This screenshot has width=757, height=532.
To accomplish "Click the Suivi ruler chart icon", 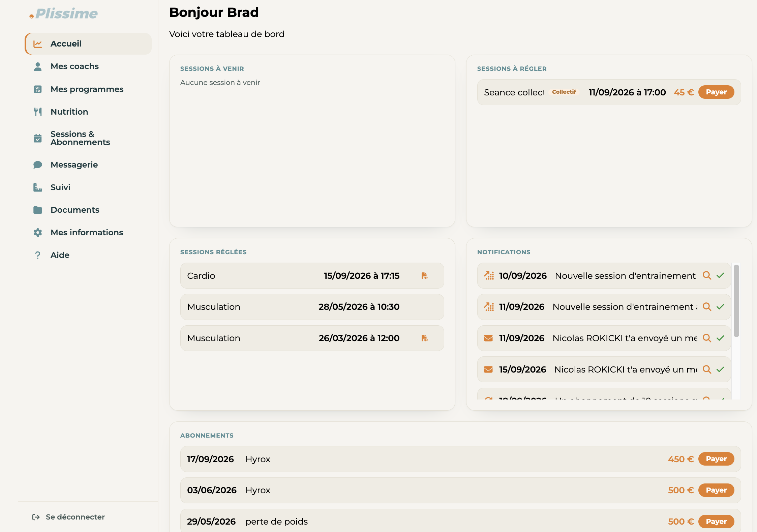I will coord(38,187).
